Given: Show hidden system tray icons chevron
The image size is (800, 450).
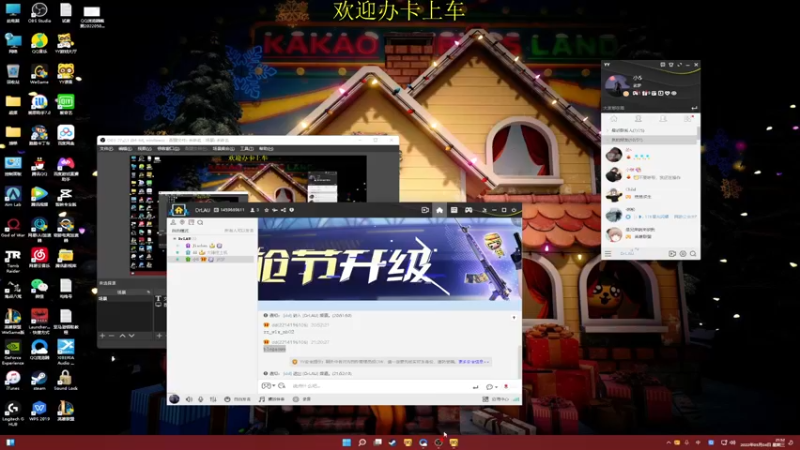Looking at the screenshot, I should point(668,442).
